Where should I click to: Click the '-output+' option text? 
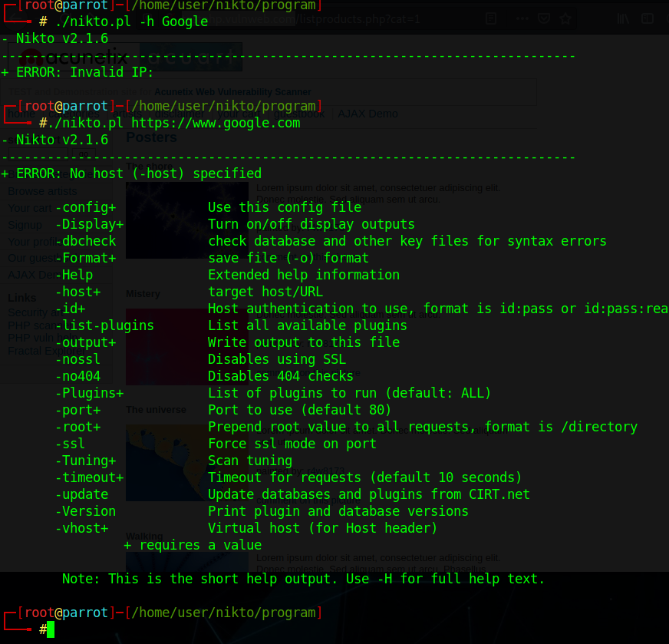pyautogui.click(x=85, y=342)
